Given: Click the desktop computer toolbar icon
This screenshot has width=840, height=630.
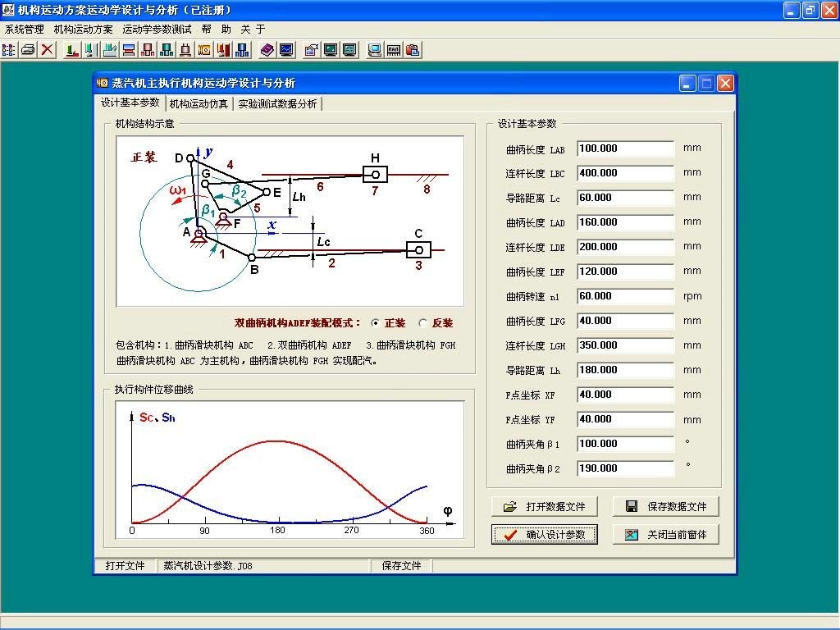Looking at the screenshot, I should 374,49.
